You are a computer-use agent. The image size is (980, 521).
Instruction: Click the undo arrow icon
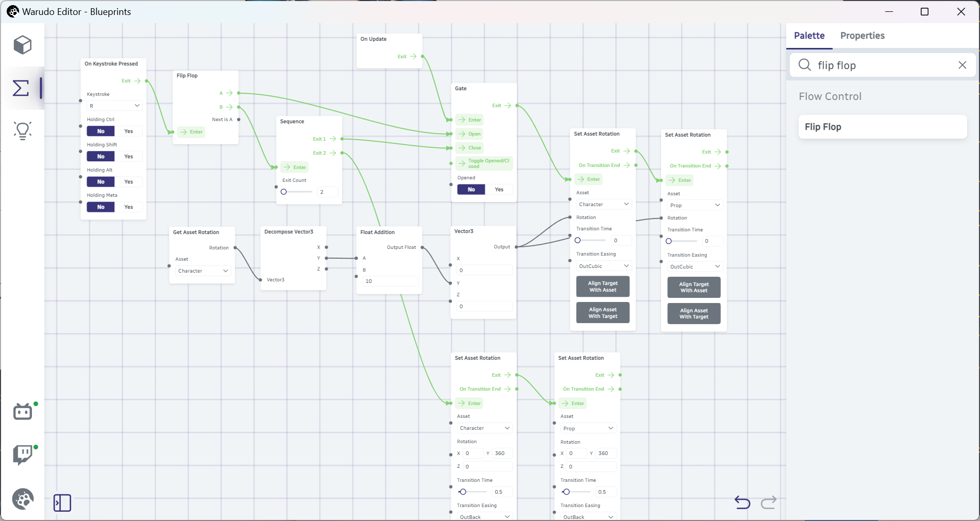click(x=742, y=502)
